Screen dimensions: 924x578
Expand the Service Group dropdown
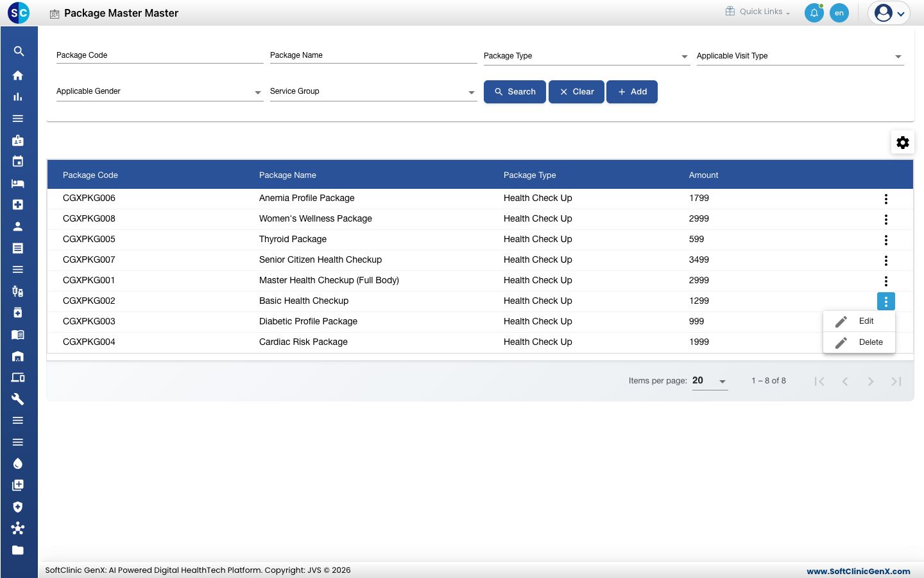coord(373,92)
